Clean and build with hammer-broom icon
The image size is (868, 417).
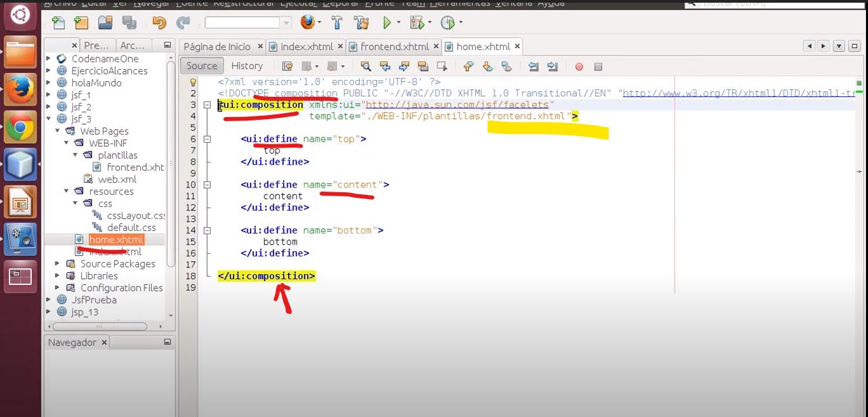pyautogui.click(x=361, y=23)
